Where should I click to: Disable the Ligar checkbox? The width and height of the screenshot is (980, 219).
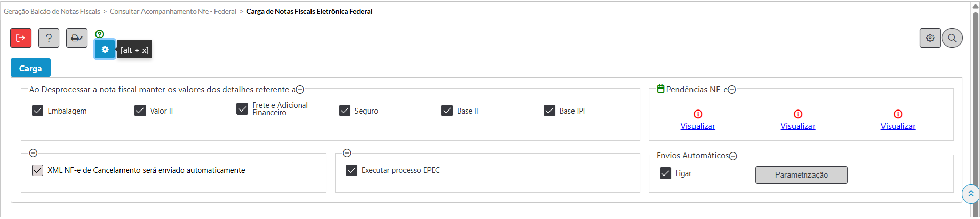(665, 173)
